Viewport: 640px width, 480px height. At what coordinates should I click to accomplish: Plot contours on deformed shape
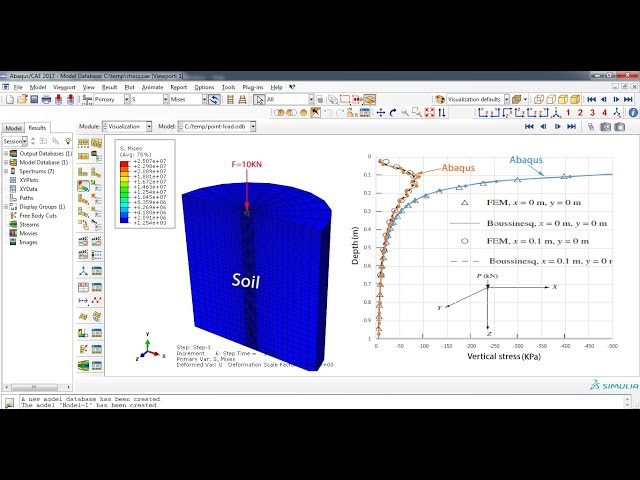(83, 186)
